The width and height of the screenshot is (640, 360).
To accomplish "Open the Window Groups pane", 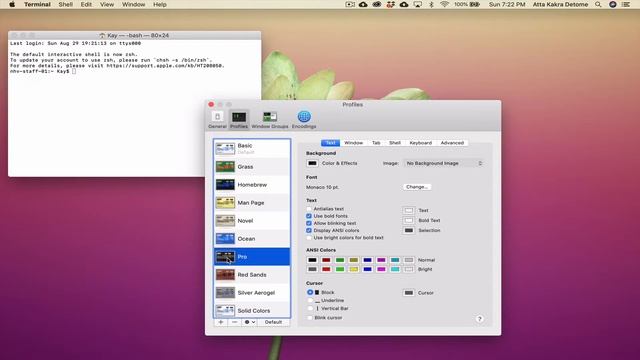I will click(x=270, y=120).
